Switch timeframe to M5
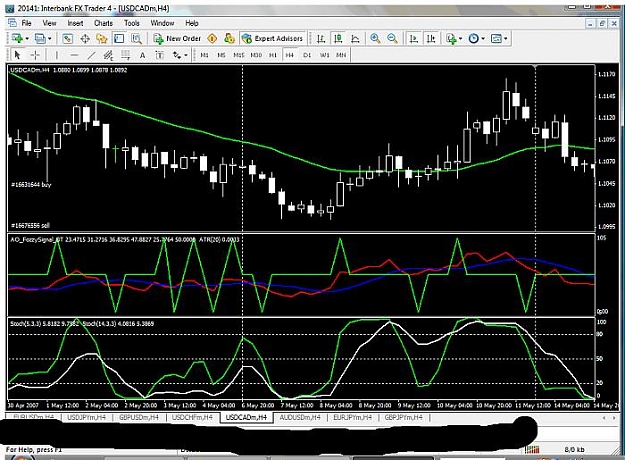 221,55
